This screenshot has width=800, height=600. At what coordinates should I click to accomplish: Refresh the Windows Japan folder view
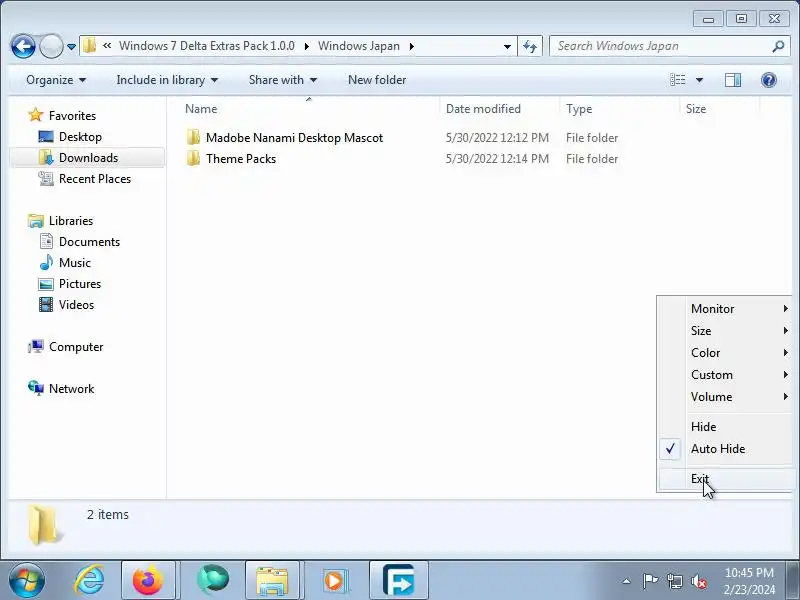(x=530, y=46)
